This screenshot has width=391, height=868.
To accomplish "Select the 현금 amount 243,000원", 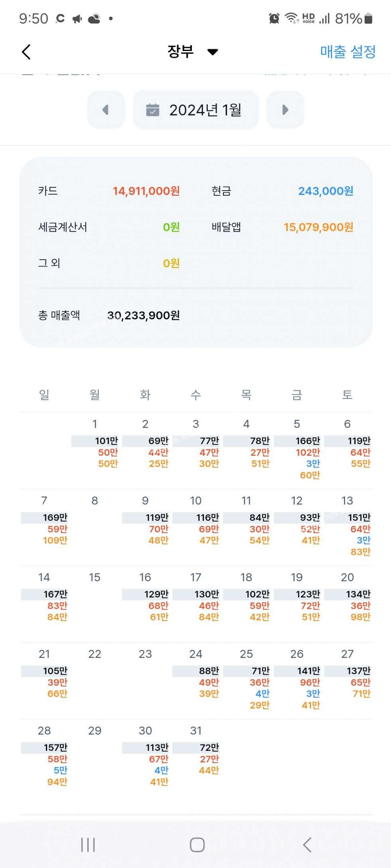I will click(x=326, y=191).
